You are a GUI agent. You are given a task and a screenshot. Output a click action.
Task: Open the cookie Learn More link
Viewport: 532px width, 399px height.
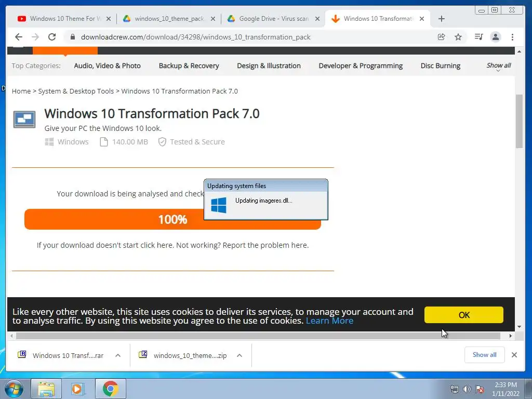click(329, 321)
